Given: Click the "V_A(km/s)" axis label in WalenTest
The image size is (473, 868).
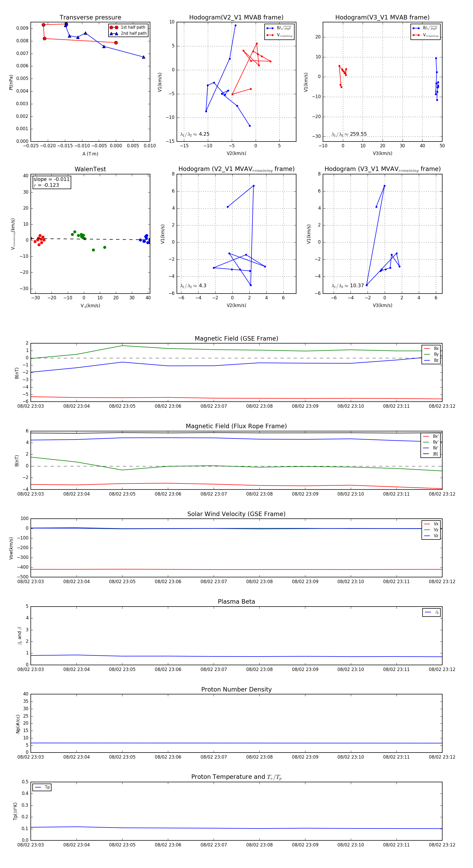Looking at the screenshot, I should point(90,306).
